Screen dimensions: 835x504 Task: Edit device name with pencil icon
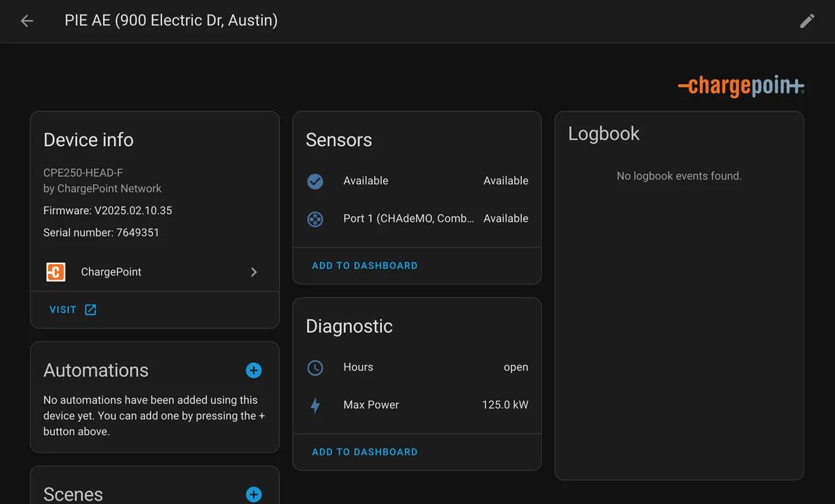point(807,21)
